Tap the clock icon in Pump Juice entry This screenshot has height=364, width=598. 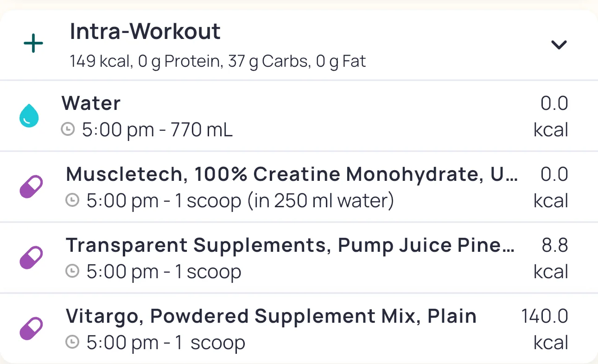click(72, 272)
